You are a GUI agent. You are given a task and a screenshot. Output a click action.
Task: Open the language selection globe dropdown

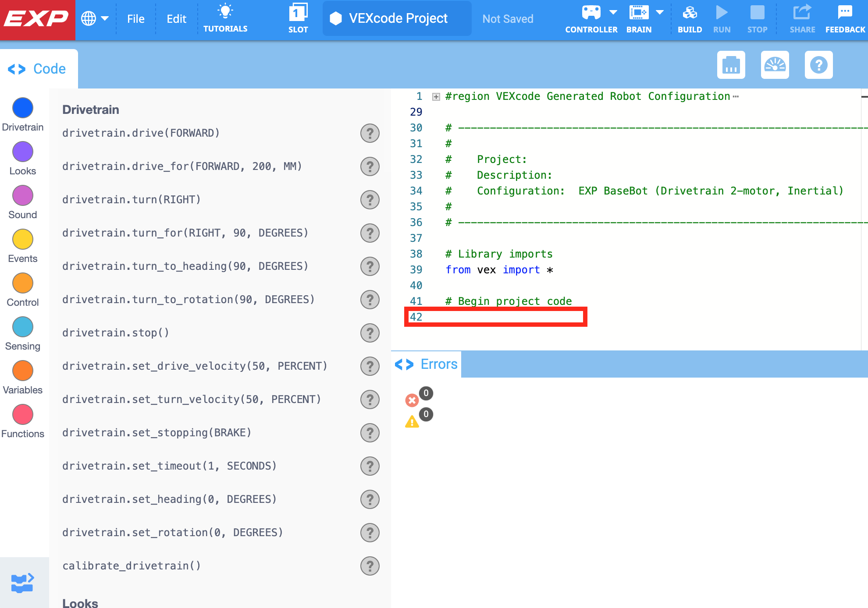(x=95, y=18)
